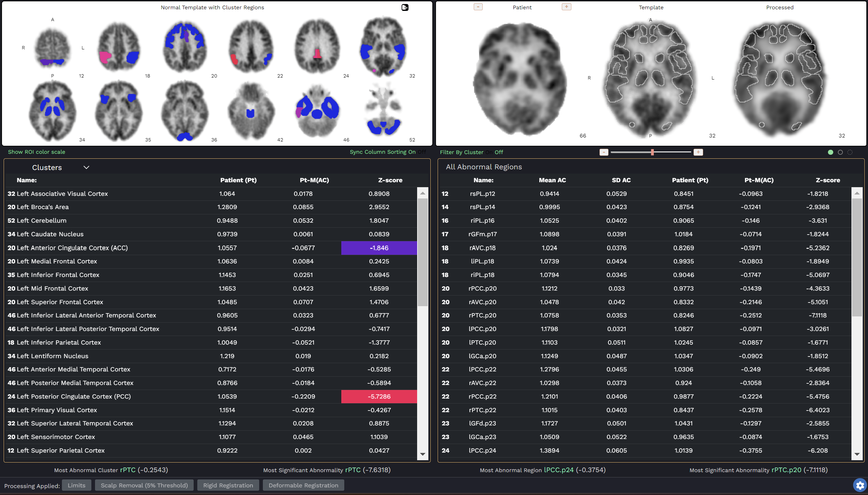Viewport: 868px width, 495px height.
Task: Select template slice 32 cluster thumbnail
Action: pos(383,46)
